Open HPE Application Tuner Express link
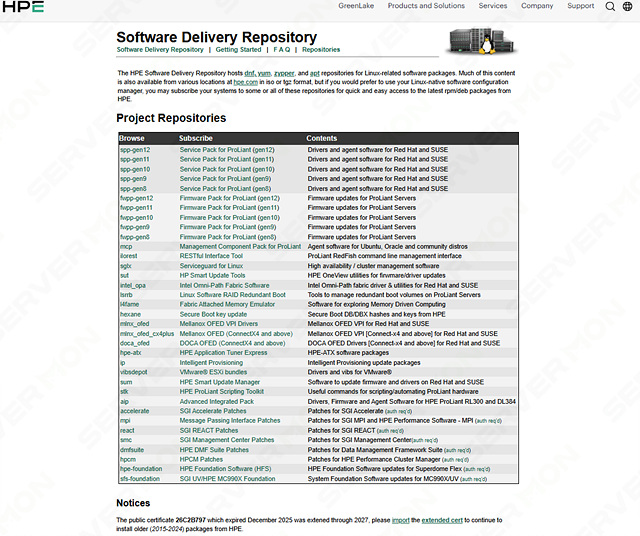The height and width of the screenshot is (536, 640). (x=223, y=353)
